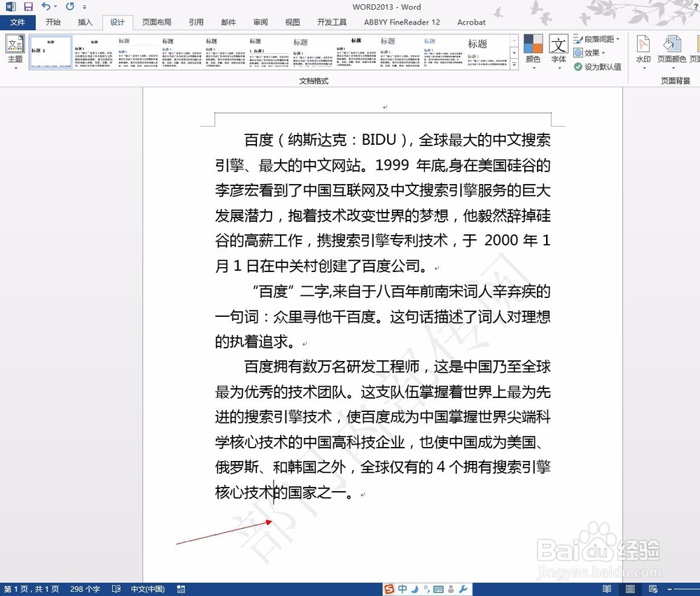Open the IME soft keyboard icon
Image resolution: width=700 pixels, height=596 pixels.
click(438, 589)
